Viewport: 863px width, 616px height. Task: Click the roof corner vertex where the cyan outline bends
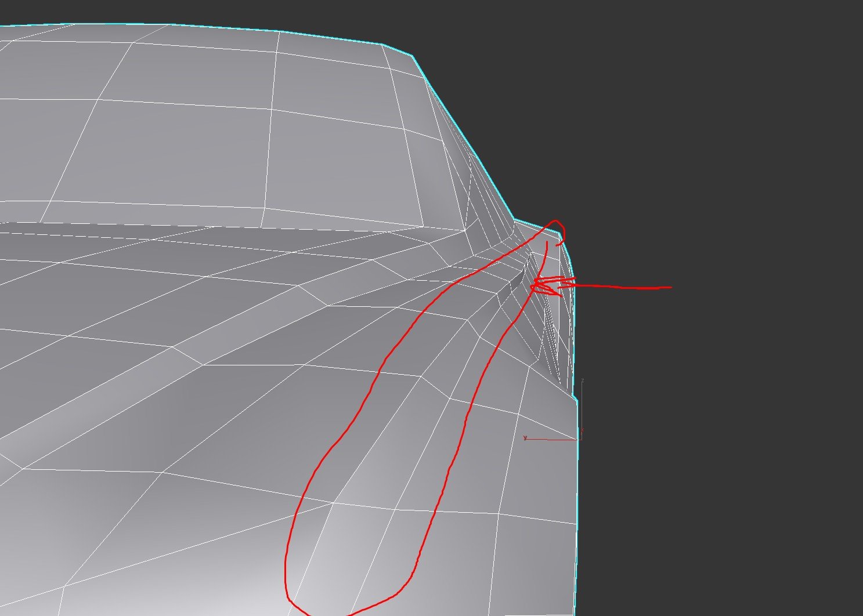click(x=413, y=56)
